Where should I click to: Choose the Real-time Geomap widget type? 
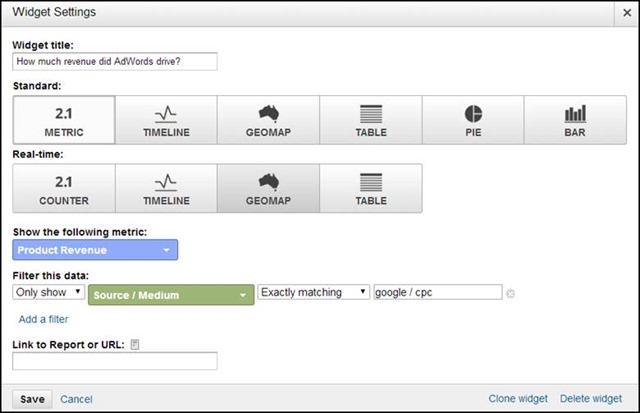pos(268,189)
